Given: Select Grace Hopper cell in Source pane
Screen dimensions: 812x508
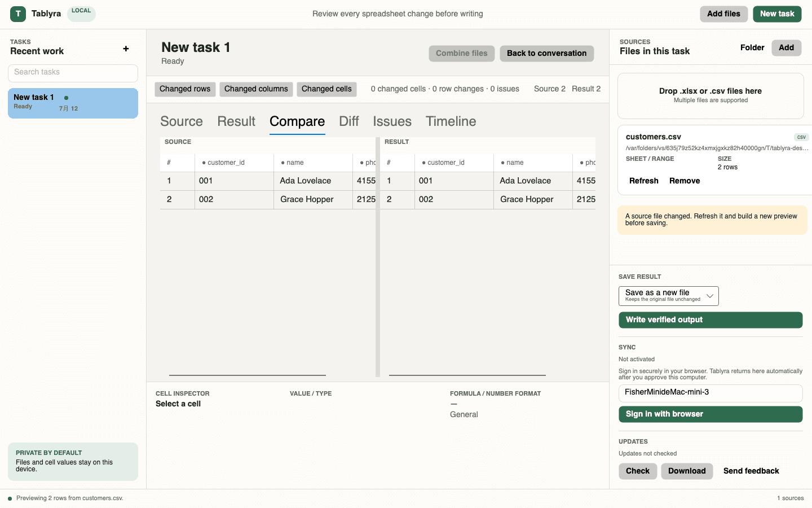Looking at the screenshot, I should click(313, 200).
